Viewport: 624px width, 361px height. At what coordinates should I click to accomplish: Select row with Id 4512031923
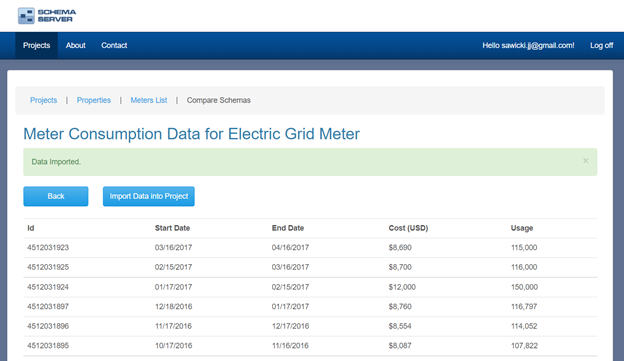point(310,248)
